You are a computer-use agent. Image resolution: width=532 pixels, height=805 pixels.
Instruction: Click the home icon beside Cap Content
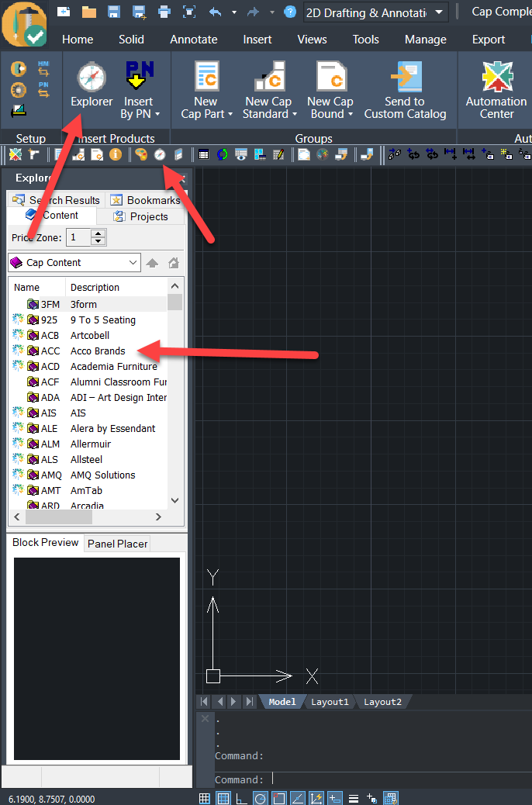click(x=174, y=263)
